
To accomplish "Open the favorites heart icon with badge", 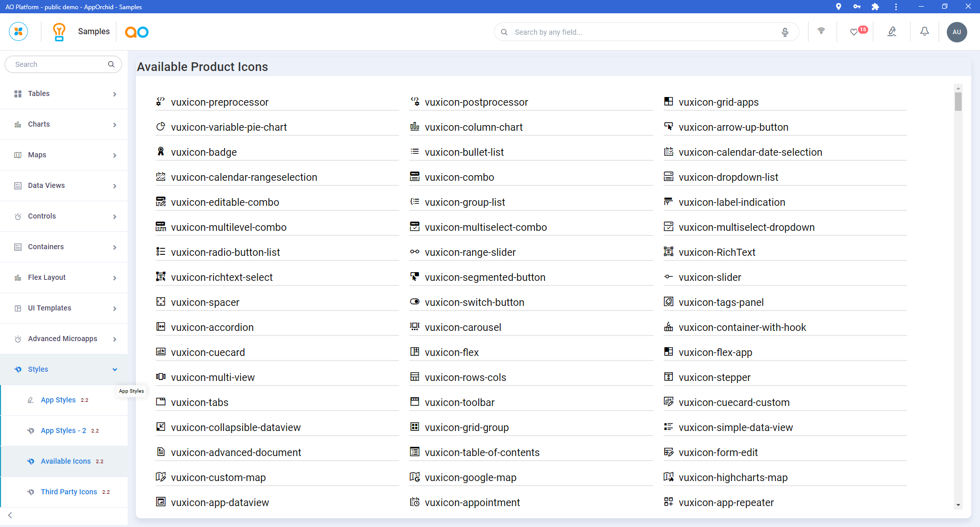I will pos(854,32).
